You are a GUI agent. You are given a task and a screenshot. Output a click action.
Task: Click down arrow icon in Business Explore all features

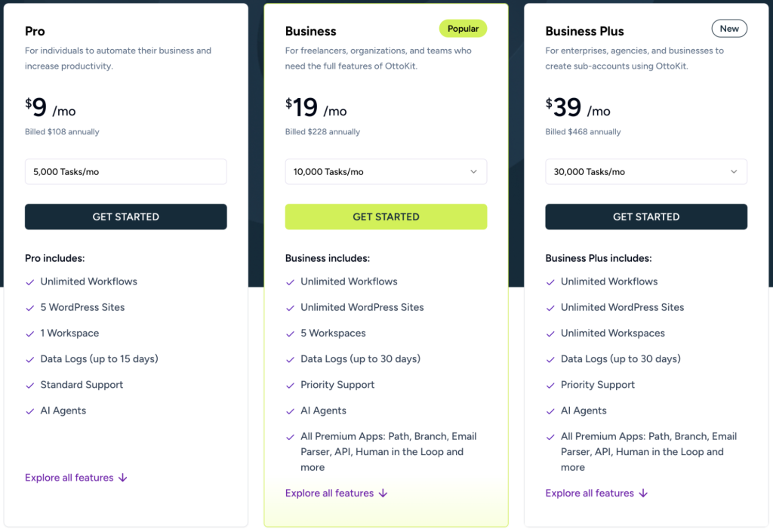tap(383, 494)
